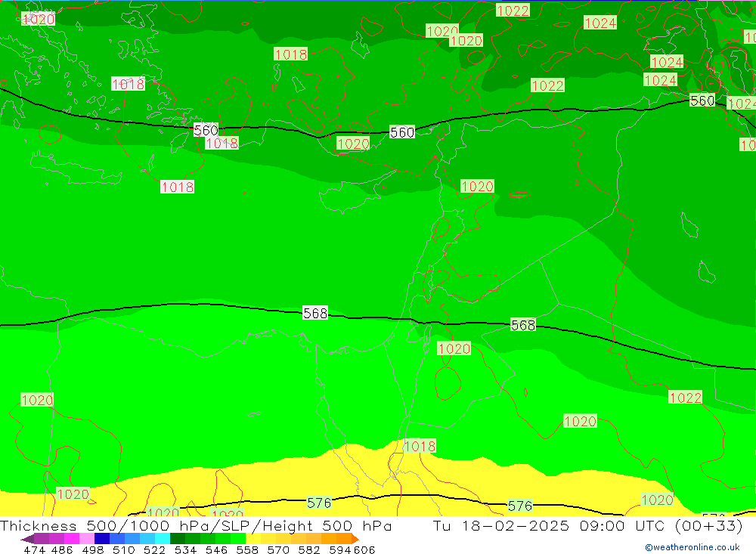Click the map title starting with 'Thickness 500/1000 hPa'
This screenshot has height=554, width=756.
tap(196, 525)
